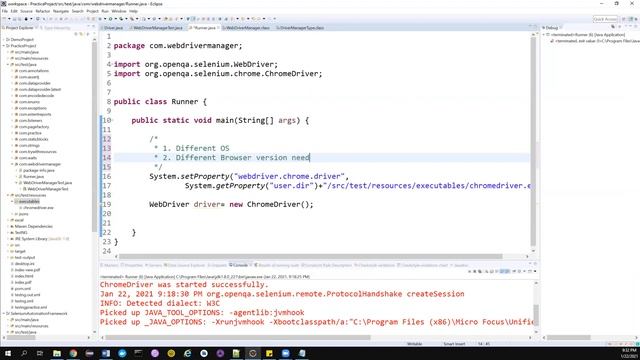
Task: Expand the JRE System Library node arrow
Action: [8, 239]
